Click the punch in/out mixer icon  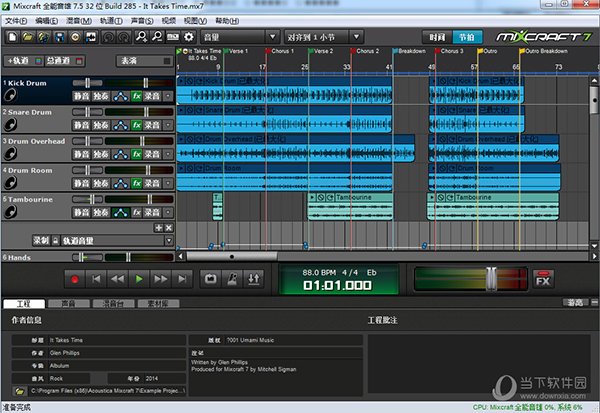pyautogui.click(x=253, y=279)
